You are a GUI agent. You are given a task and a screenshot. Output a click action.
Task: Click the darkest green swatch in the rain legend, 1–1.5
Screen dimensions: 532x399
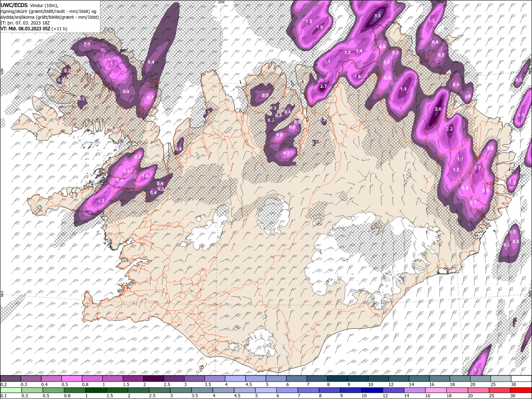point(96,390)
